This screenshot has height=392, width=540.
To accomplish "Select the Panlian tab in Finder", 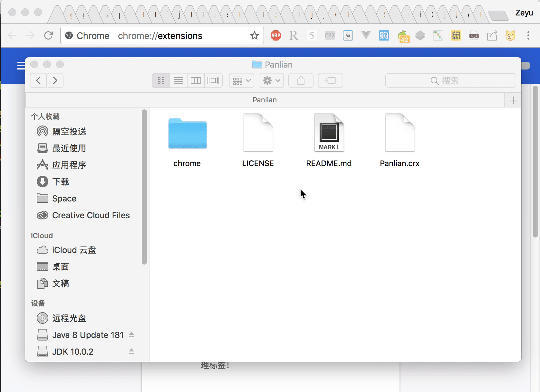I will coord(265,100).
